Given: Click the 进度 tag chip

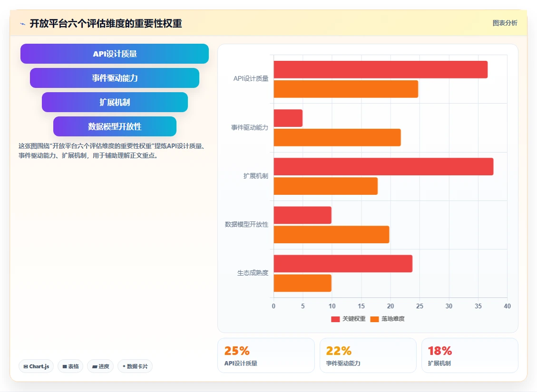Looking at the screenshot, I should click(x=100, y=366).
